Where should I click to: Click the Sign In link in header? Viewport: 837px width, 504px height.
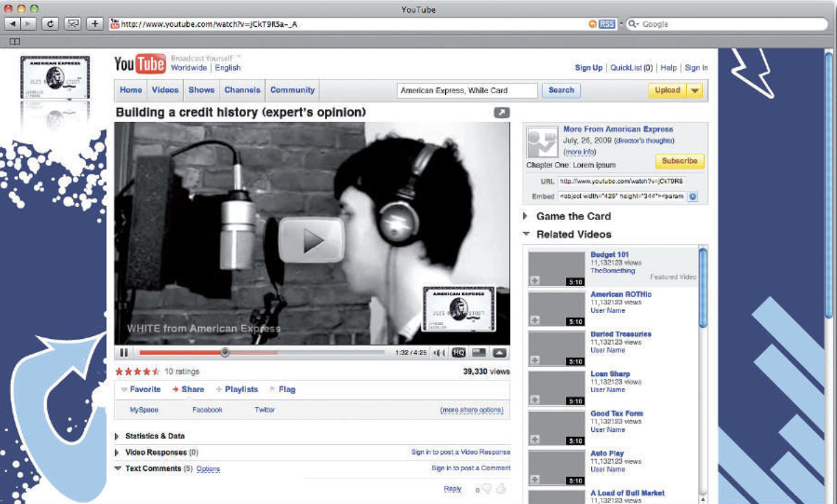[696, 68]
